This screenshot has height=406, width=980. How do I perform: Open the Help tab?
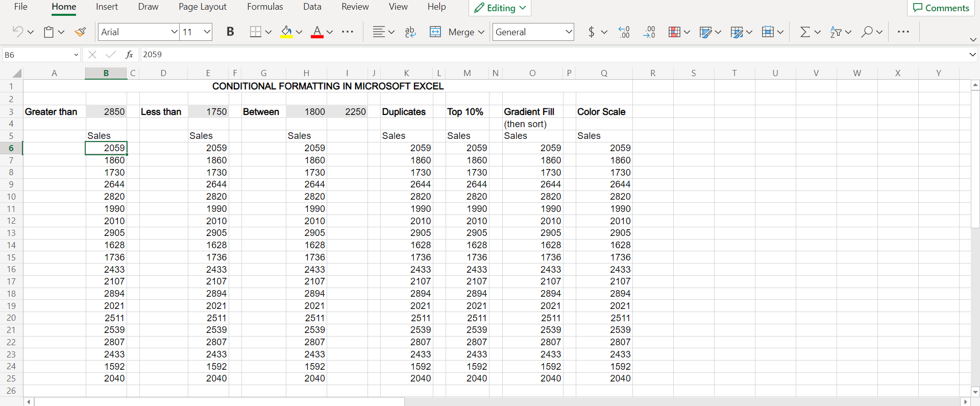point(436,7)
